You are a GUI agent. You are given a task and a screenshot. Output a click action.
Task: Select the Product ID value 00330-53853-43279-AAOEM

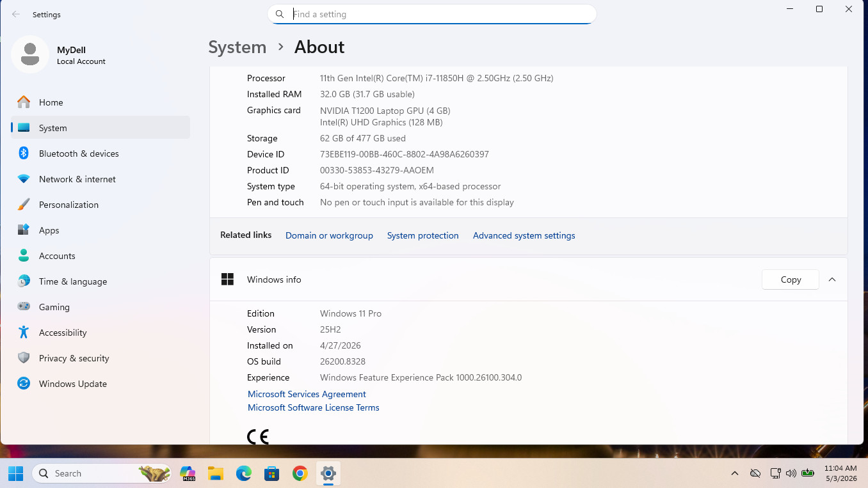click(377, 170)
